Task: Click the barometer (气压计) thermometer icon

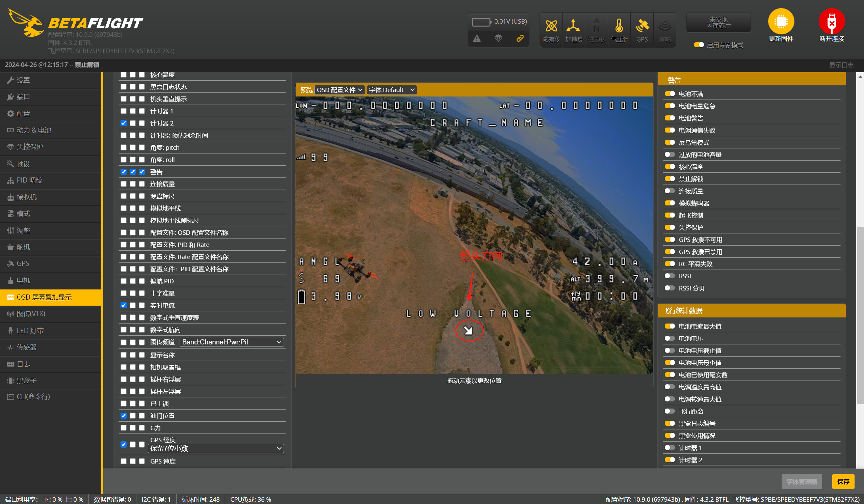Action: [x=619, y=26]
